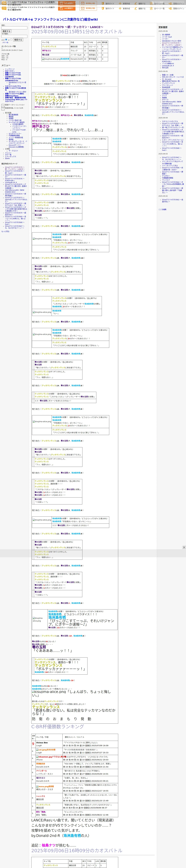Open カオスバトルロイヤル in left menu

(x=13, y=86)
